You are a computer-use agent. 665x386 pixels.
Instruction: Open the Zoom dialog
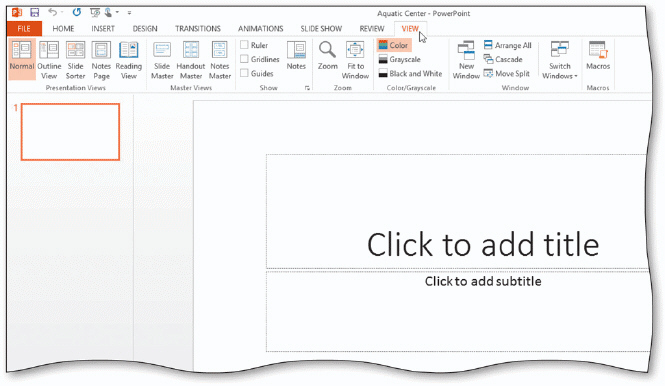(x=327, y=56)
